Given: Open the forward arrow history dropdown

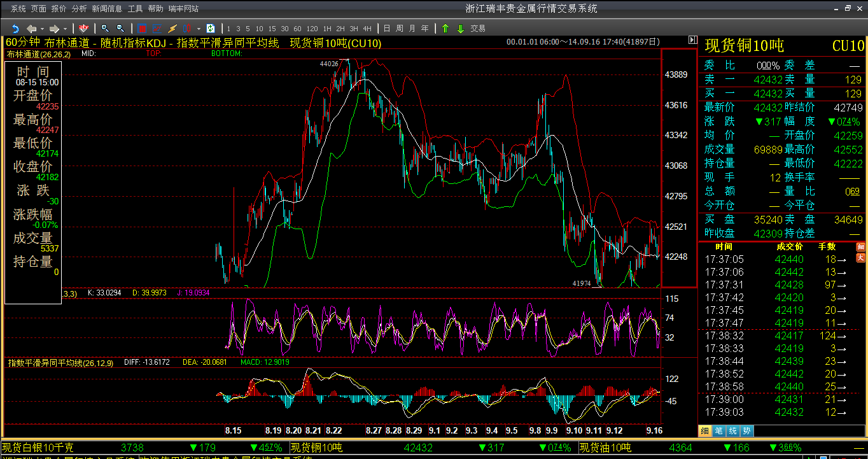Looking at the screenshot, I should [x=65, y=29].
